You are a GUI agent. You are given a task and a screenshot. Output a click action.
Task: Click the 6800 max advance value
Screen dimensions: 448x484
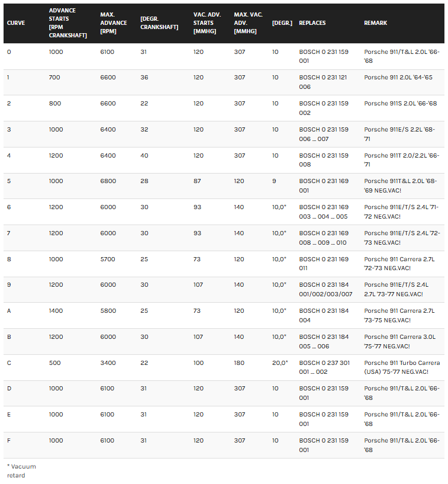pos(108,181)
